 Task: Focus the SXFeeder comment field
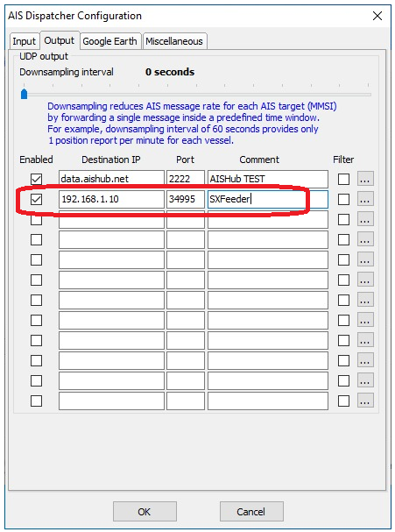(x=268, y=199)
